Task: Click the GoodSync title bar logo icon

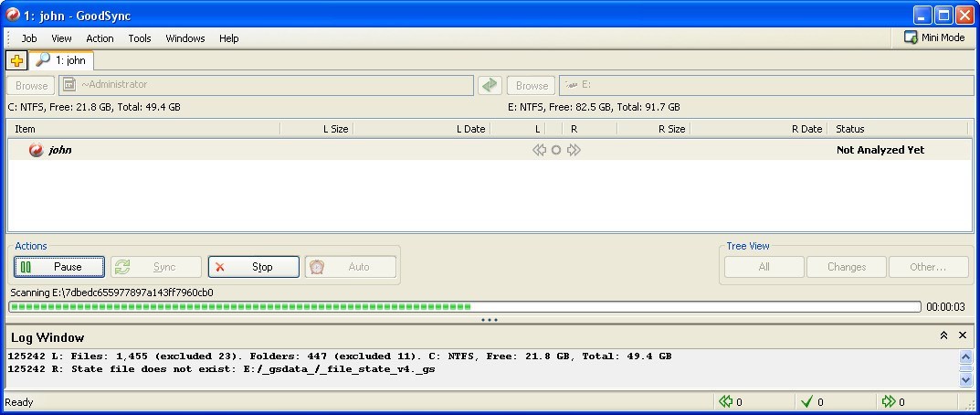Action: 13,15
